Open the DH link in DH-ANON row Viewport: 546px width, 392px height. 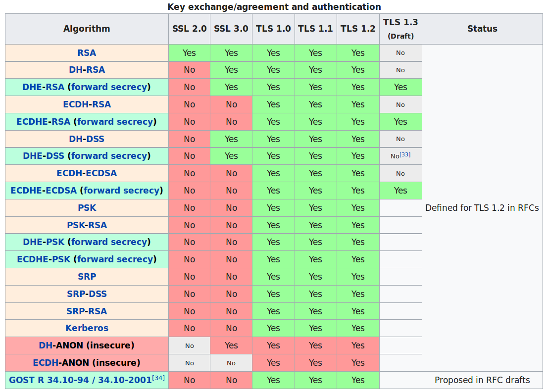45,345
